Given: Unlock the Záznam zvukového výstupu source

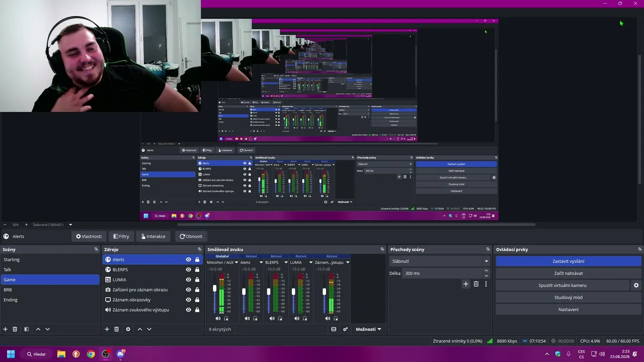Looking at the screenshot, I should point(197,310).
